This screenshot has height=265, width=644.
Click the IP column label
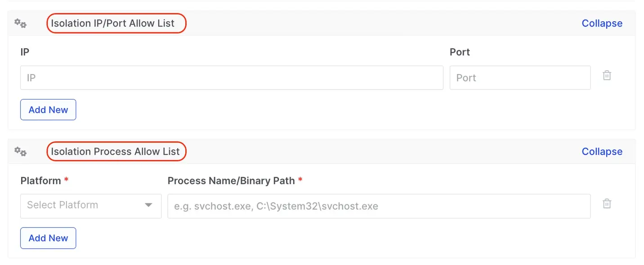point(25,52)
